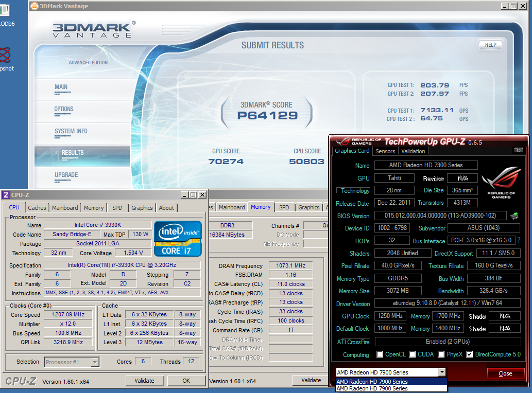
Task: Click the Memory Size 3072 MB field
Action: pyautogui.click(x=398, y=291)
